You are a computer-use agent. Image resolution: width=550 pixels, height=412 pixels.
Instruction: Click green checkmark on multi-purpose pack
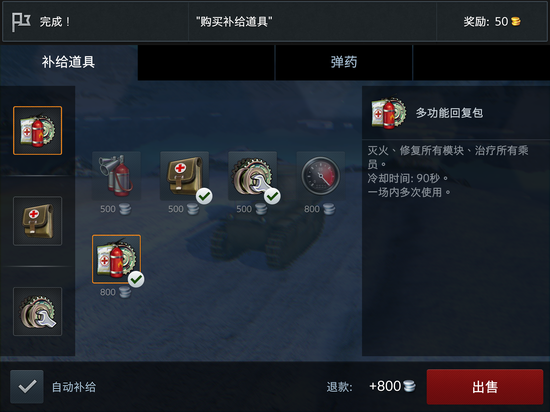tap(136, 279)
